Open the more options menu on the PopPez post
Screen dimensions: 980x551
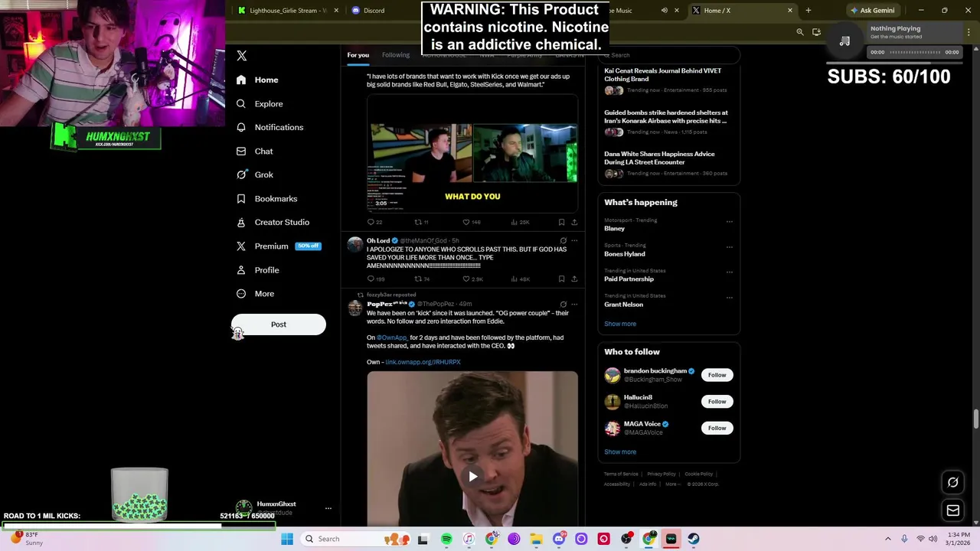(x=574, y=304)
